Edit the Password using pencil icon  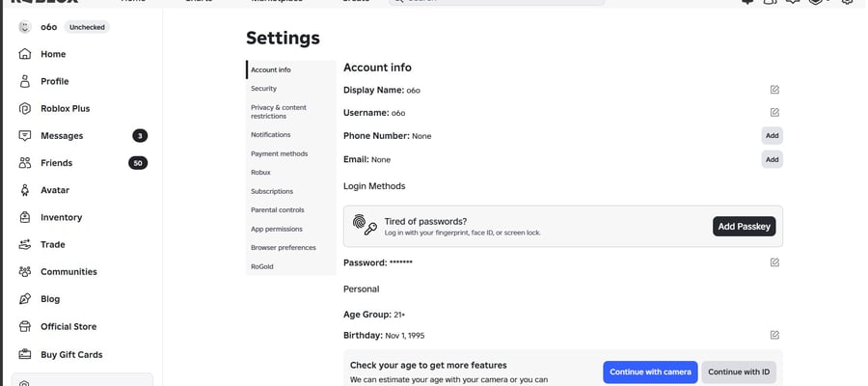point(774,262)
